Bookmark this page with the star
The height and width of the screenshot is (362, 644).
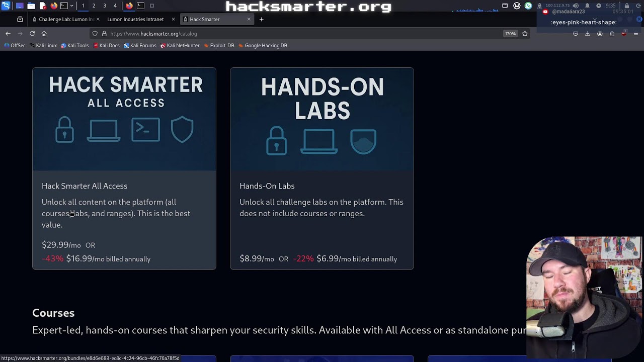coord(525,34)
